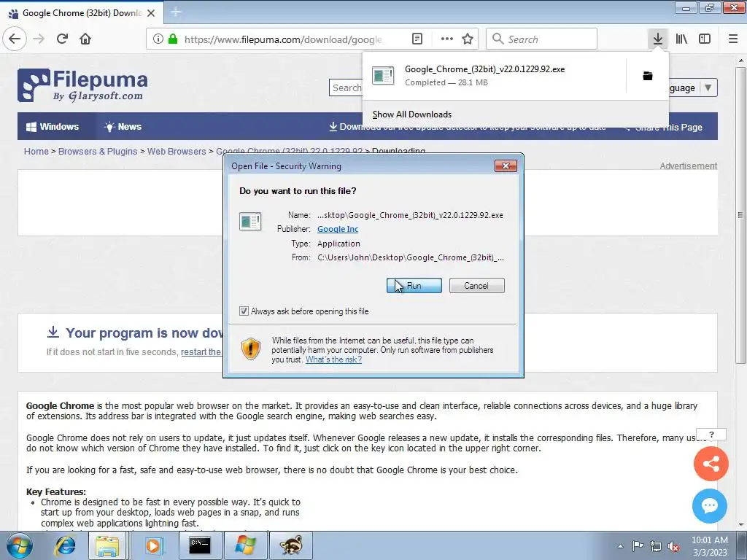
Task: Click the Firefox back arrow button
Action: click(15, 39)
